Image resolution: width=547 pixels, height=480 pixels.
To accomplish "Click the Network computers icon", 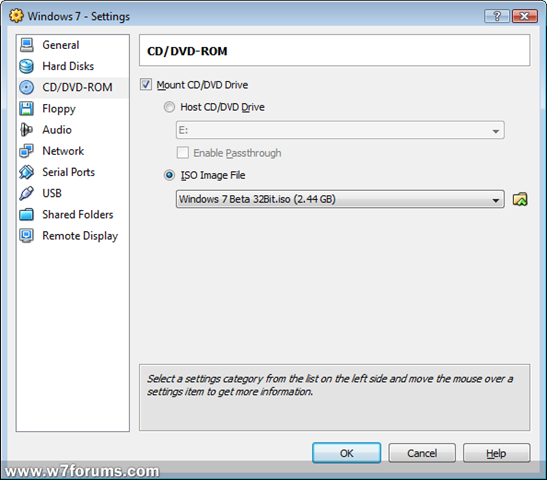I will pos(27,151).
